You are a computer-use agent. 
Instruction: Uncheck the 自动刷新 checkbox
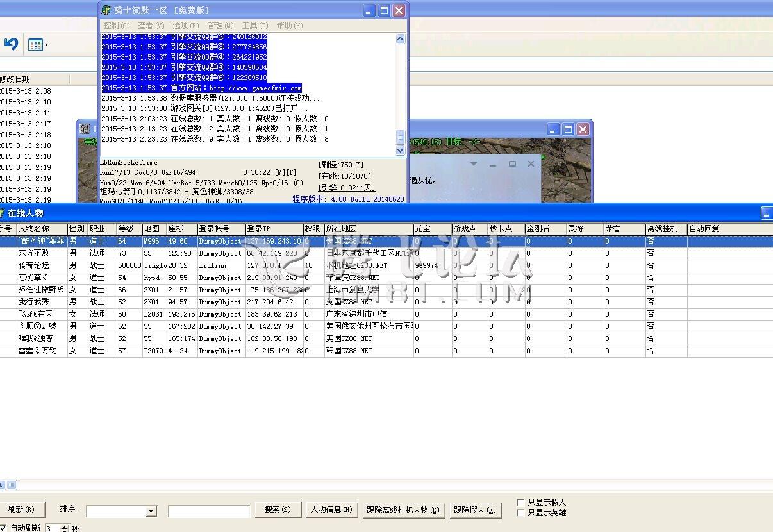(x=2, y=528)
